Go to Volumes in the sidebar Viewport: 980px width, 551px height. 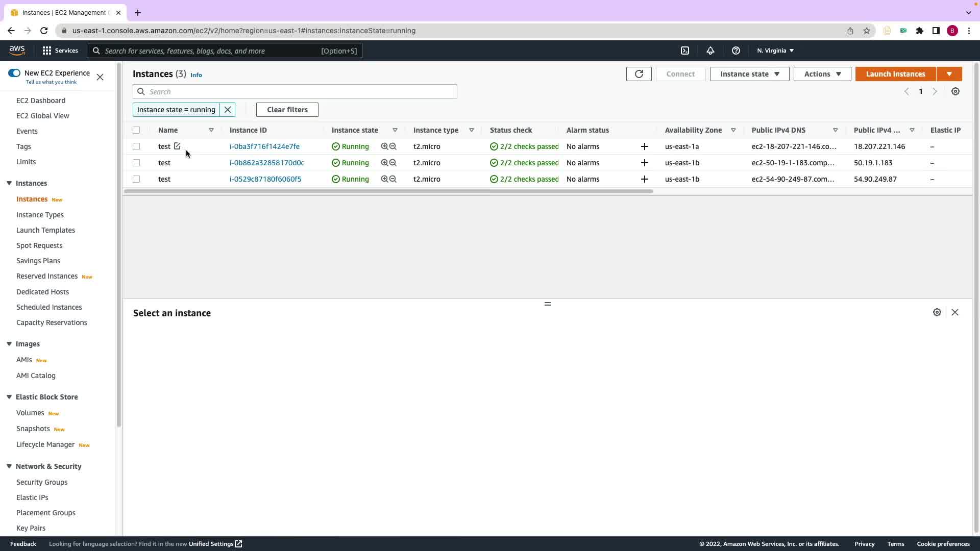(30, 413)
